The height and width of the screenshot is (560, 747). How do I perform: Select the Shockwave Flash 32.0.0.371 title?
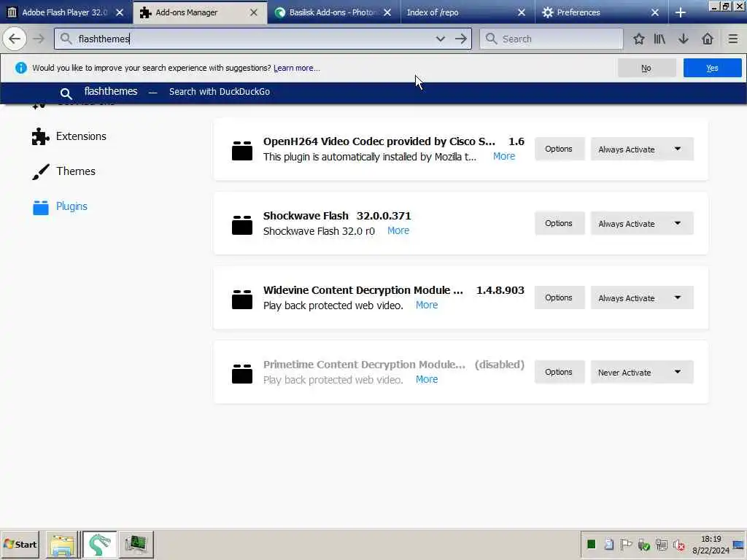click(337, 216)
